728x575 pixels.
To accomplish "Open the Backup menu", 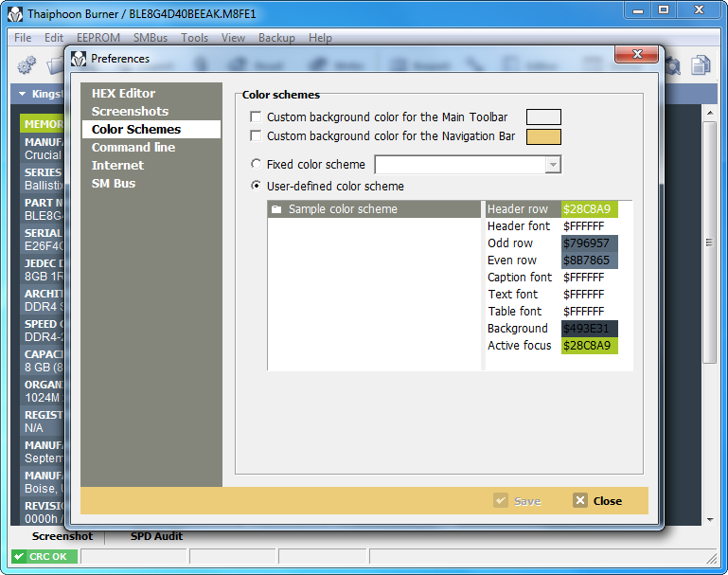I will [x=276, y=38].
